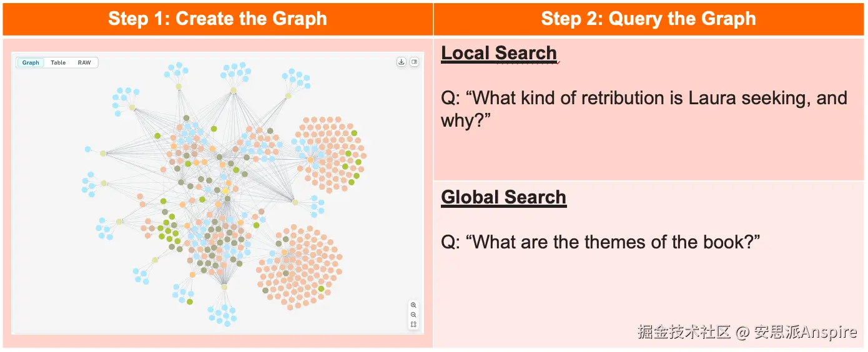Click the central hub node of the lower-right orange cluster

(x=285, y=253)
